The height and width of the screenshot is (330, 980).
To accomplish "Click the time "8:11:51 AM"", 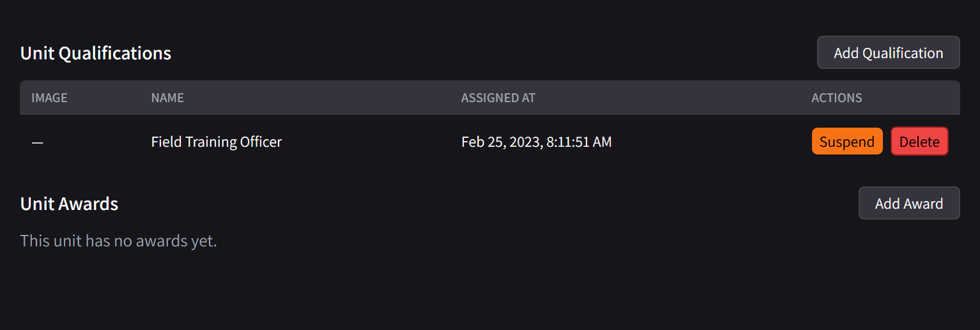I will [x=579, y=142].
